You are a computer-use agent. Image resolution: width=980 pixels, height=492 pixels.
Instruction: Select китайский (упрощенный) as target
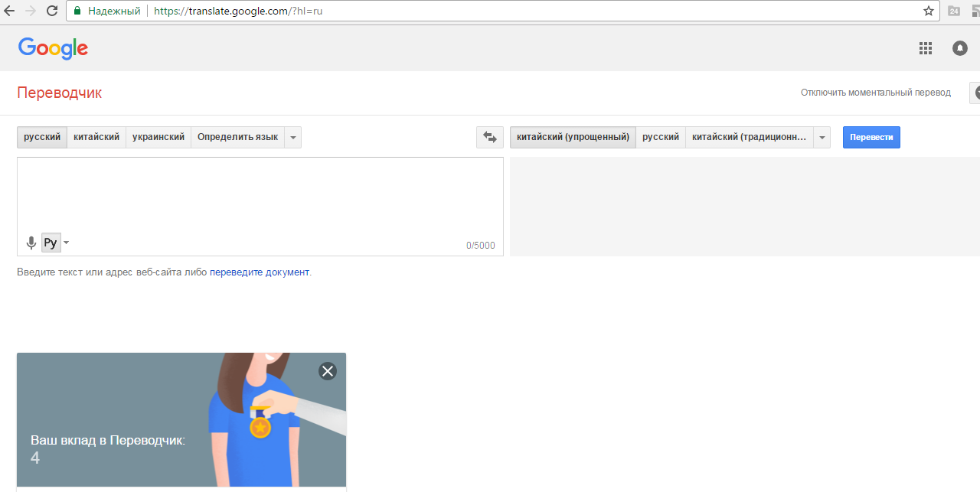[x=573, y=137]
